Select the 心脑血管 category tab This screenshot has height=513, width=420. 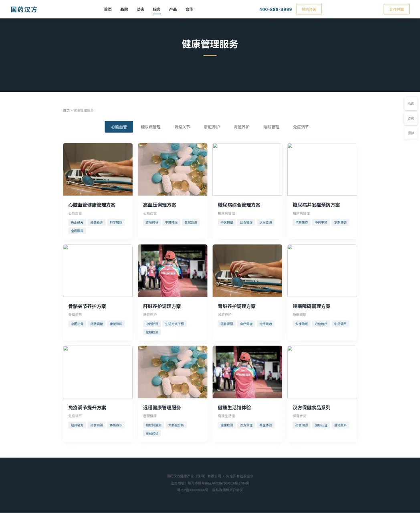(x=119, y=127)
